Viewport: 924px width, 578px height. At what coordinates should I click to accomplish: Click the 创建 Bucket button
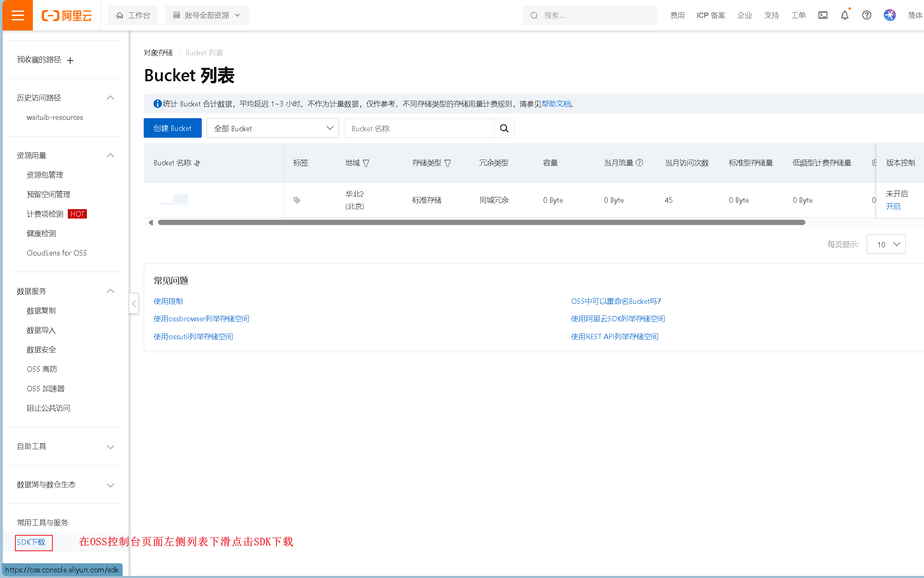coord(173,128)
